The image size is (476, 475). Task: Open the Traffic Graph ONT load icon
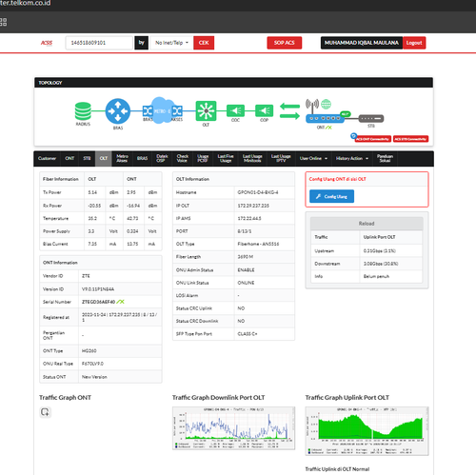click(x=45, y=412)
